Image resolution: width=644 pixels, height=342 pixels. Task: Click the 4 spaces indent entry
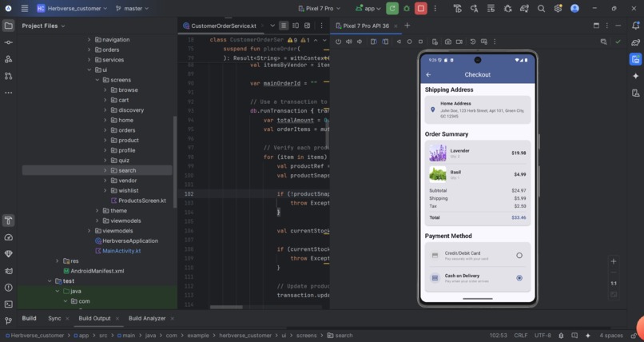tap(610, 336)
